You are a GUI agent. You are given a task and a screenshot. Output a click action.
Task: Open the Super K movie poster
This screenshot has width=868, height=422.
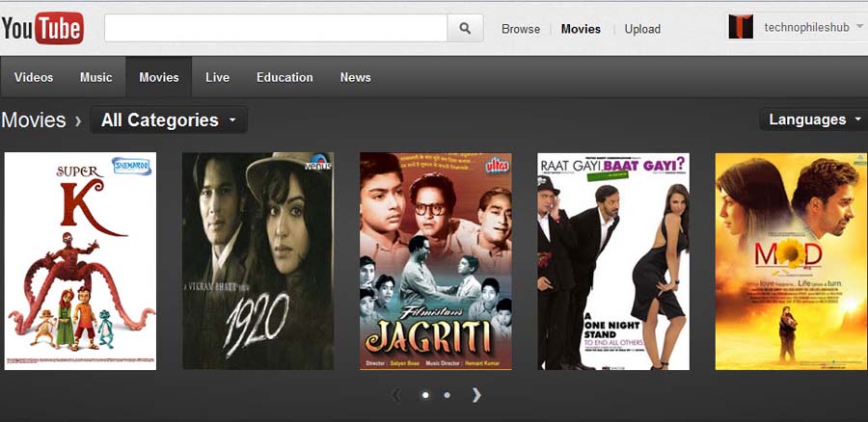(80, 261)
